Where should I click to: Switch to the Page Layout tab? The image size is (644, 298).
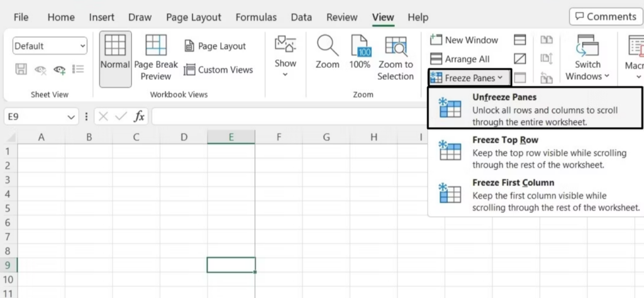point(194,17)
